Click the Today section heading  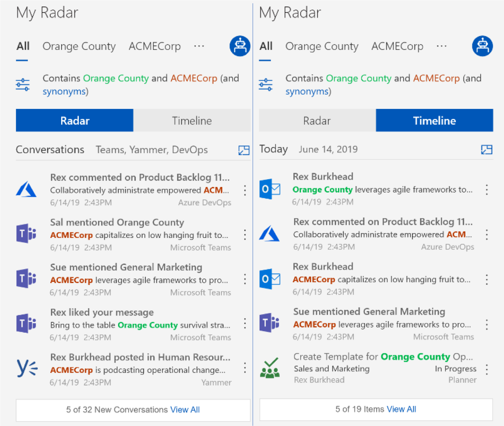point(274,150)
